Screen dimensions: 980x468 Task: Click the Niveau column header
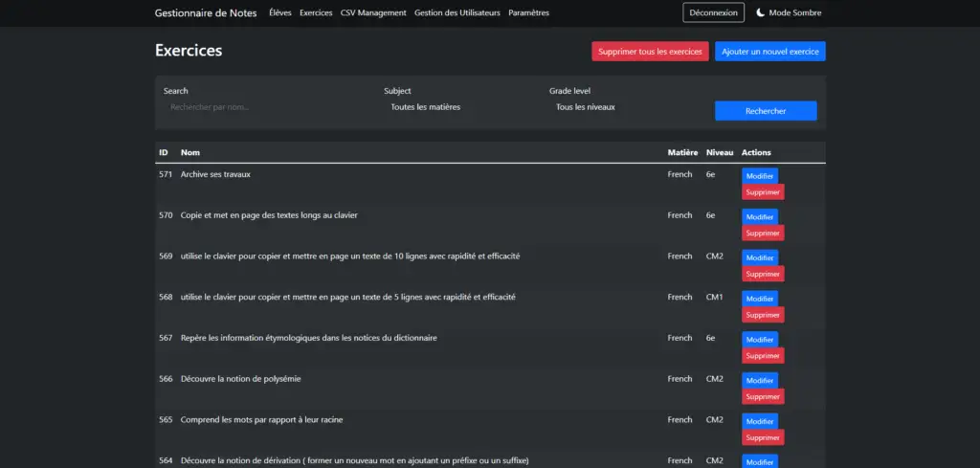[x=720, y=152]
